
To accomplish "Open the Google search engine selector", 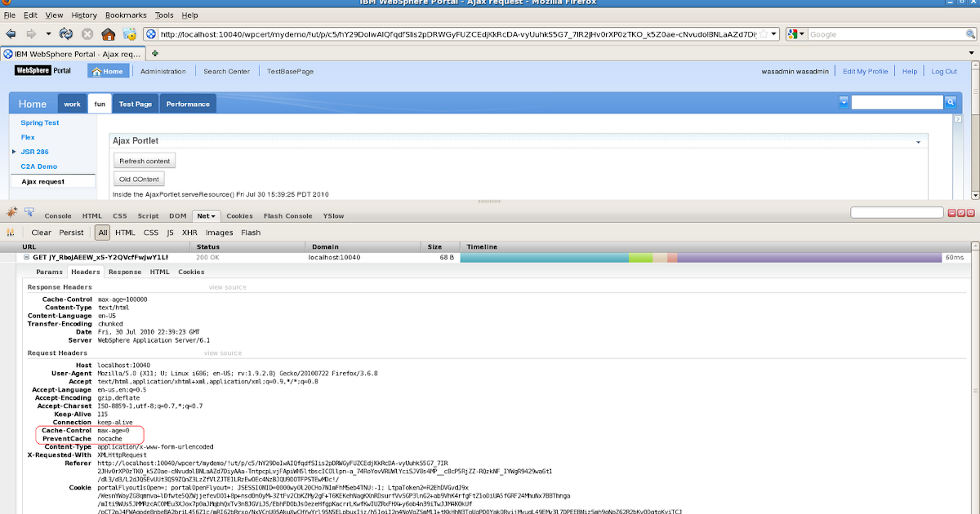I will click(797, 34).
